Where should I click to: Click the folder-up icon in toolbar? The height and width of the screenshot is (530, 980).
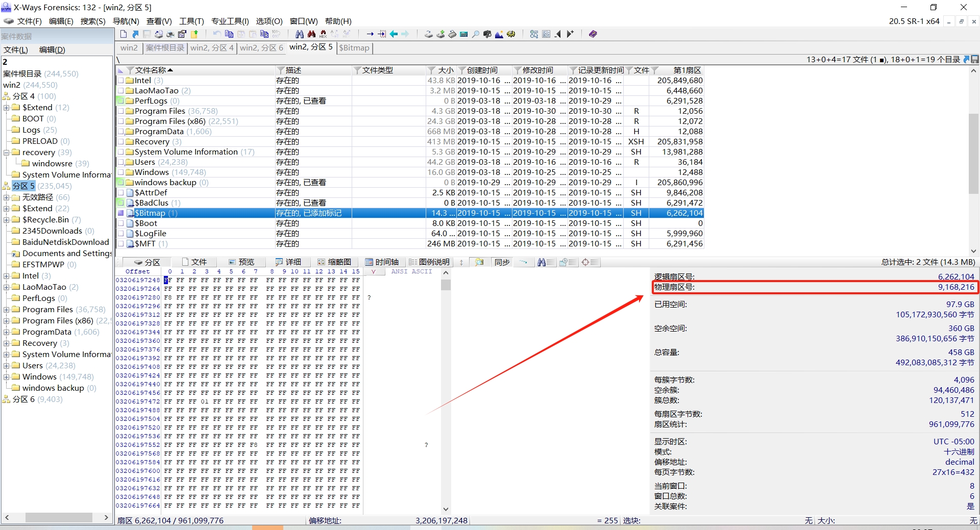tap(194, 34)
